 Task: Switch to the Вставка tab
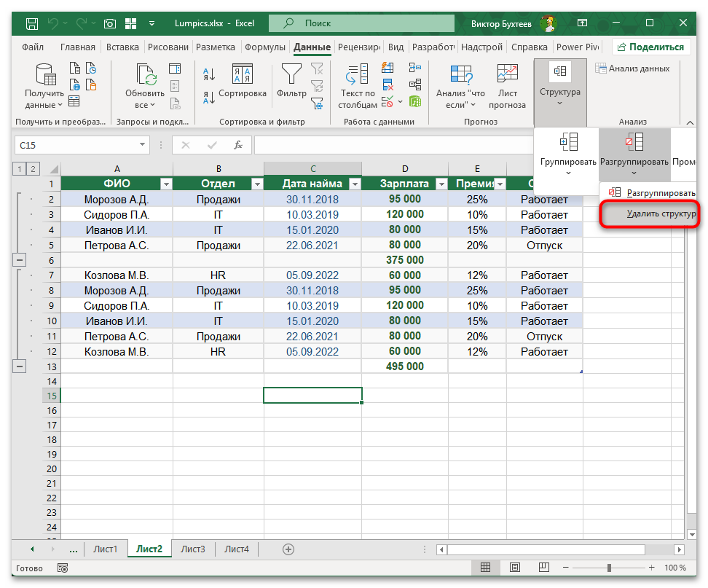122,47
